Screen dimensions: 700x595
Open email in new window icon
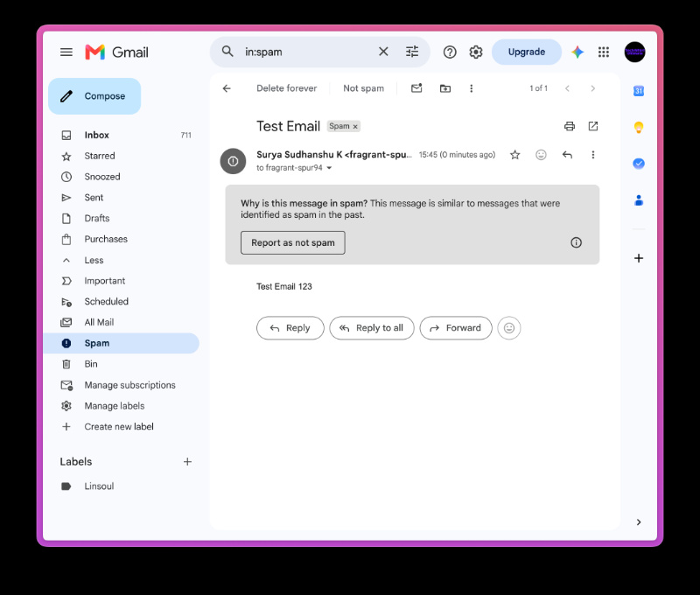(x=593, y=126)
